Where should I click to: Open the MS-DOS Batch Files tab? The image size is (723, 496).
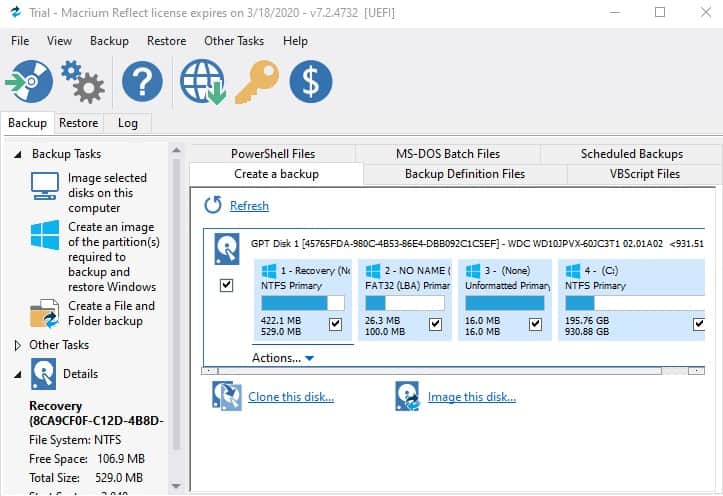click(448, 154)
